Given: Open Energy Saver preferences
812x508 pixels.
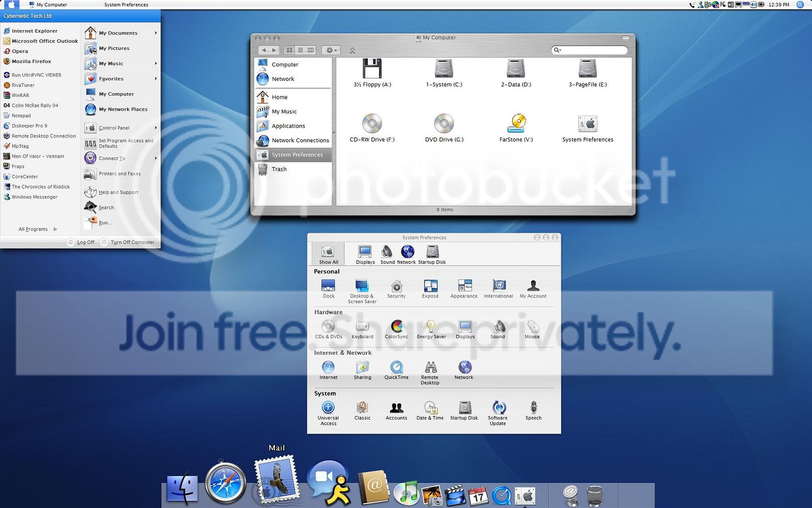Looking at the screenshot, I should tap(431, 329).
